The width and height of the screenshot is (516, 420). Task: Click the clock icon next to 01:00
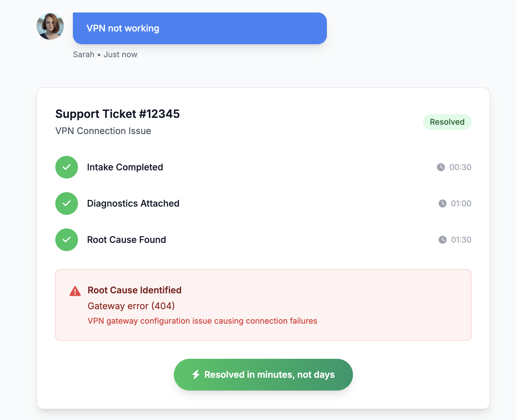coord(442,203)
